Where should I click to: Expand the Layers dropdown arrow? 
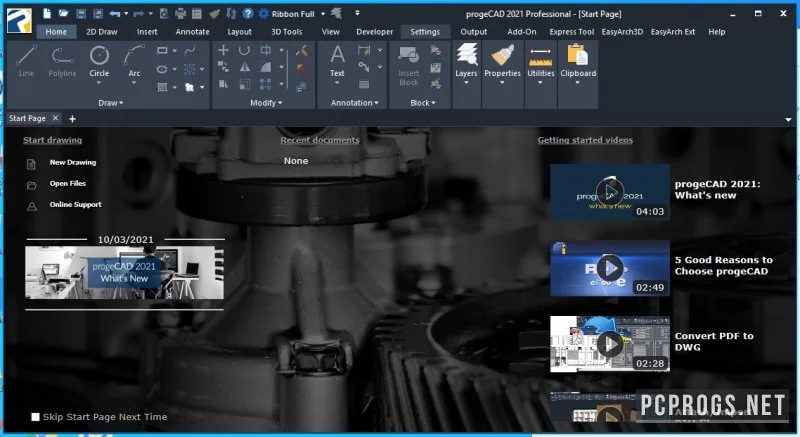[x=466, y=83]
